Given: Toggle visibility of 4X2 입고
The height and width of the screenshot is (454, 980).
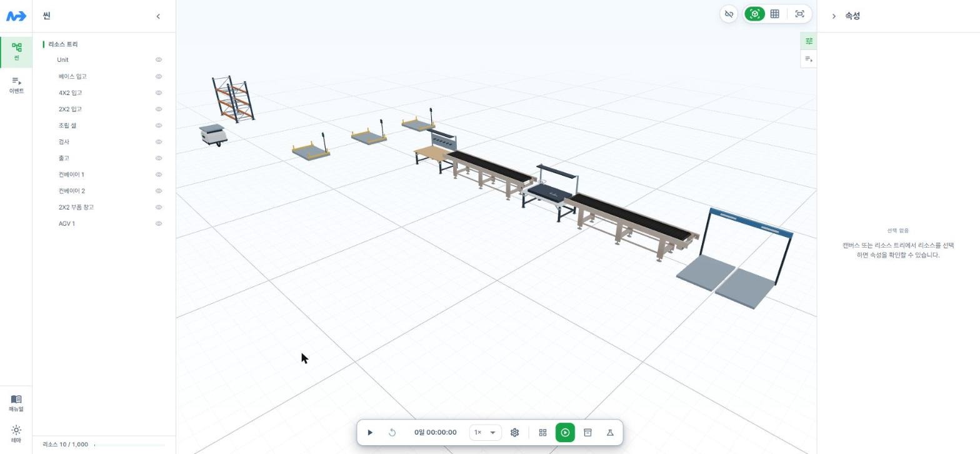Looking at the screenshot, I should (x=159, y=93).
